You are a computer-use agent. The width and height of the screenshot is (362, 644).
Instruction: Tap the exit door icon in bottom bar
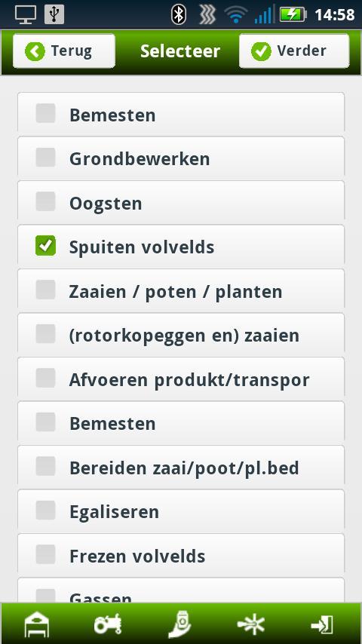(322, 625)
